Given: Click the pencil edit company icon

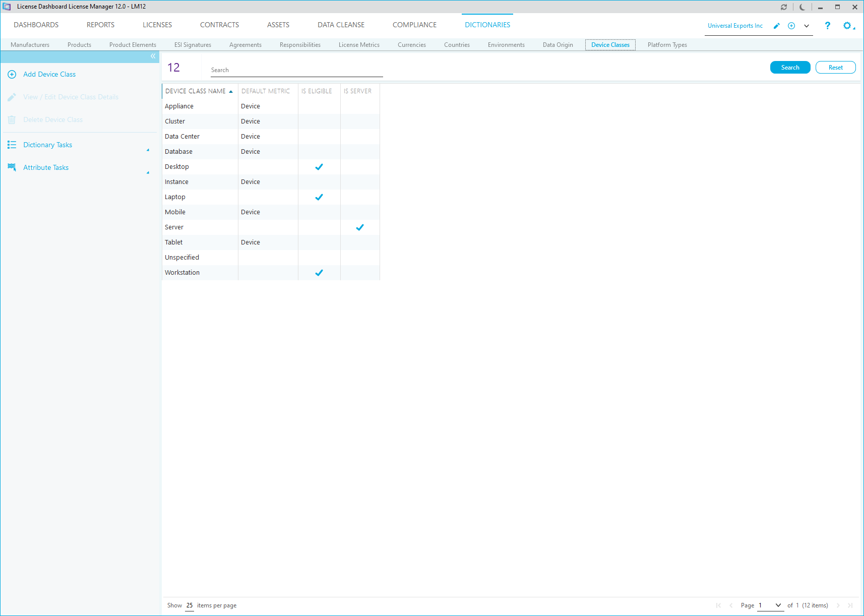Looking at the screenshot, I should pyautogui.click(x=777, y=26).
